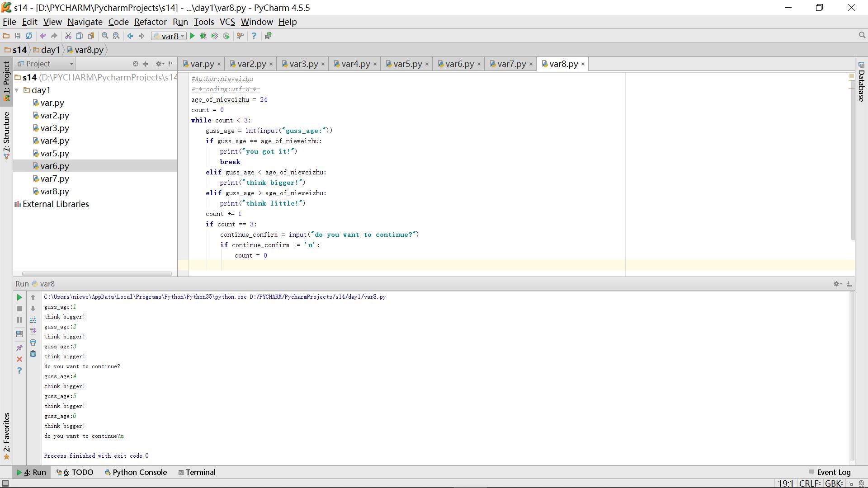This screenshot has height=488, width=868.
Task: Stop the process in Run panel
Action: click(19, 309)
